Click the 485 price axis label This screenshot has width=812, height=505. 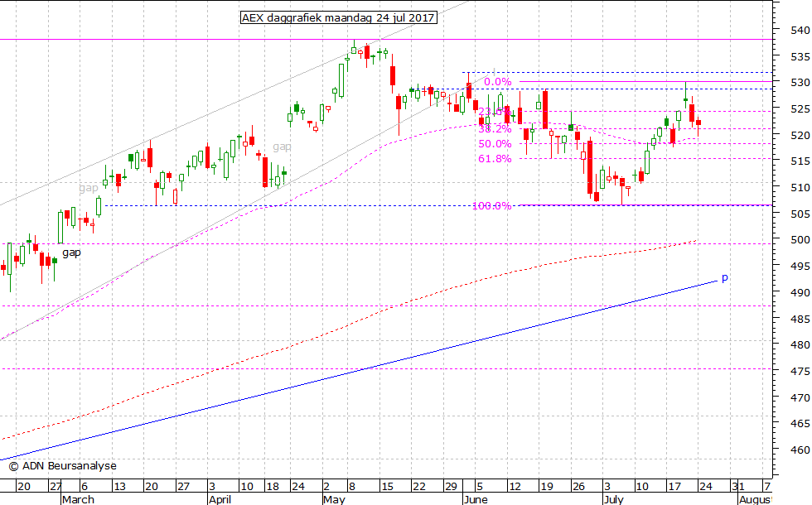pos(800,319)
